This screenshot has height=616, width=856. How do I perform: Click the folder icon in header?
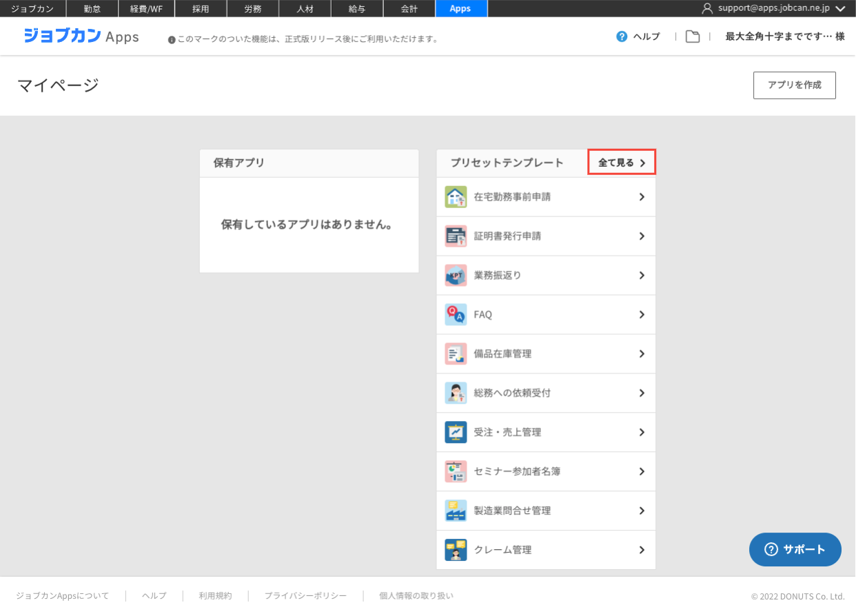tap(693, 37)
